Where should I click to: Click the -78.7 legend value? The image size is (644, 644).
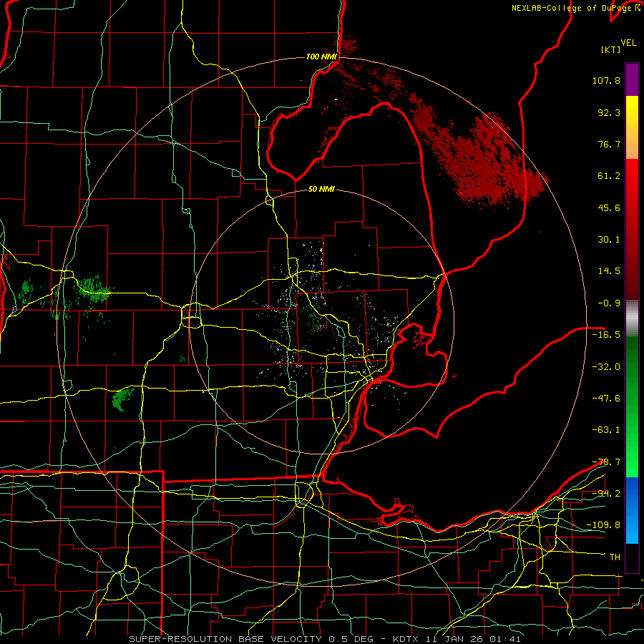[606, 462]
